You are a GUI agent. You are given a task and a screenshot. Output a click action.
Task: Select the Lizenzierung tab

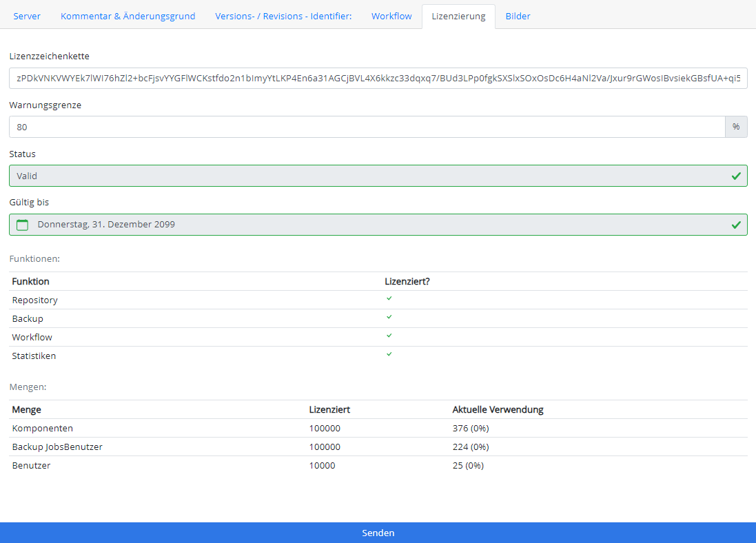tap(458, 16)
